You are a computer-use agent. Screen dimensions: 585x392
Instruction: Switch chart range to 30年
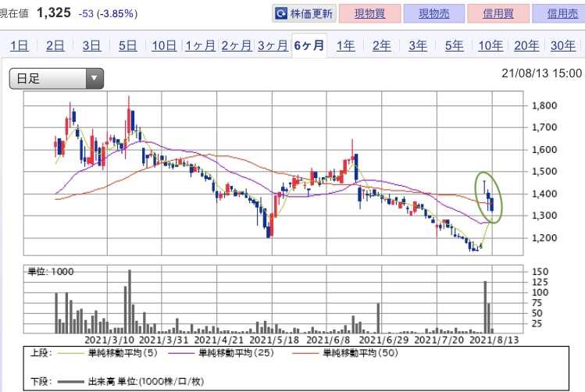pyautogui.click(x=563, y=45)
